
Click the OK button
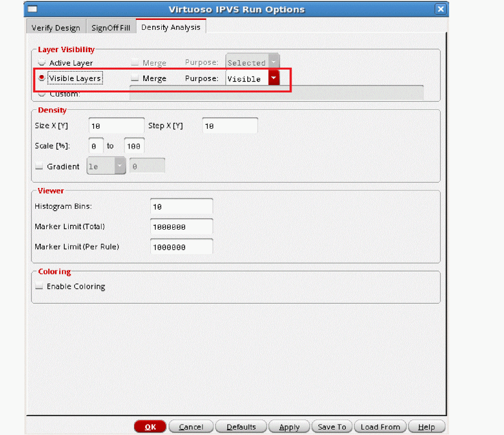point(150,427)
